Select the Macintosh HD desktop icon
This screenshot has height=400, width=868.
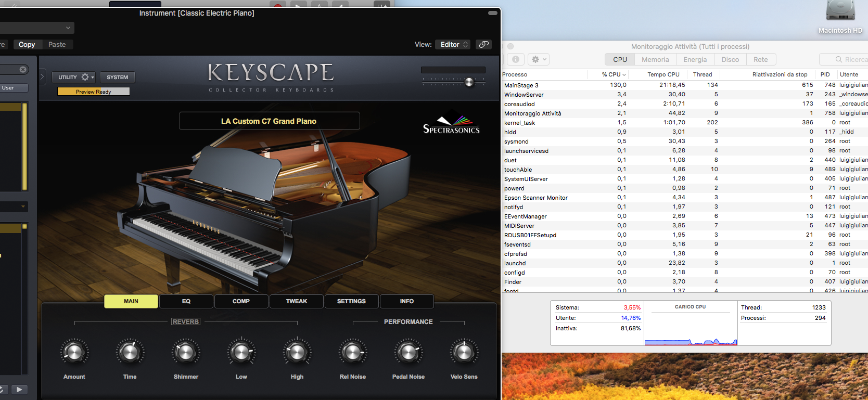pyautogui.click(x=840, y=18)
